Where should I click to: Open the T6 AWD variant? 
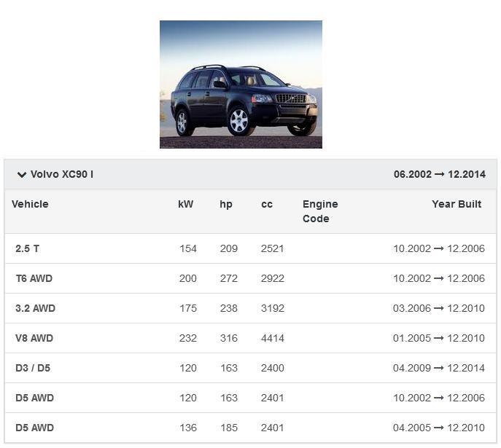34,278
